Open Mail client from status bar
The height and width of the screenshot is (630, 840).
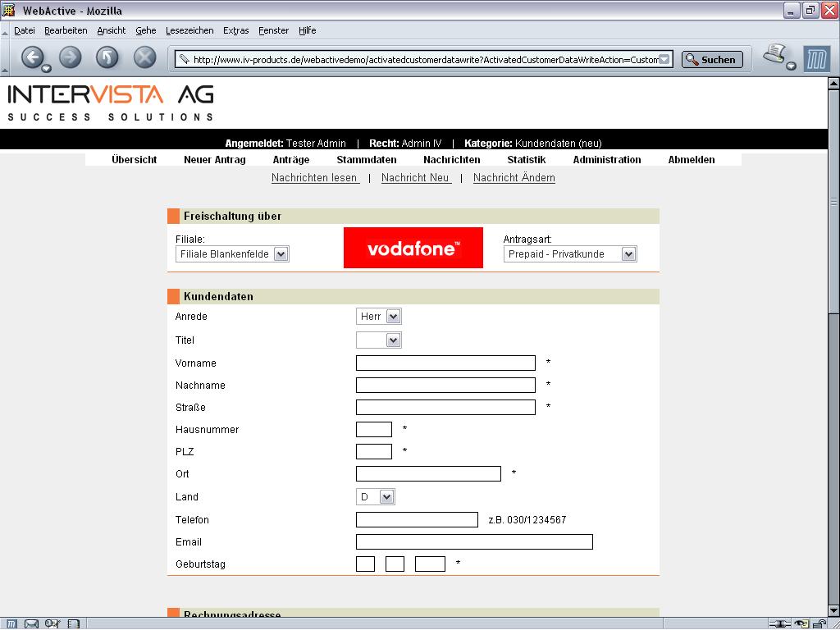(31, 624)
